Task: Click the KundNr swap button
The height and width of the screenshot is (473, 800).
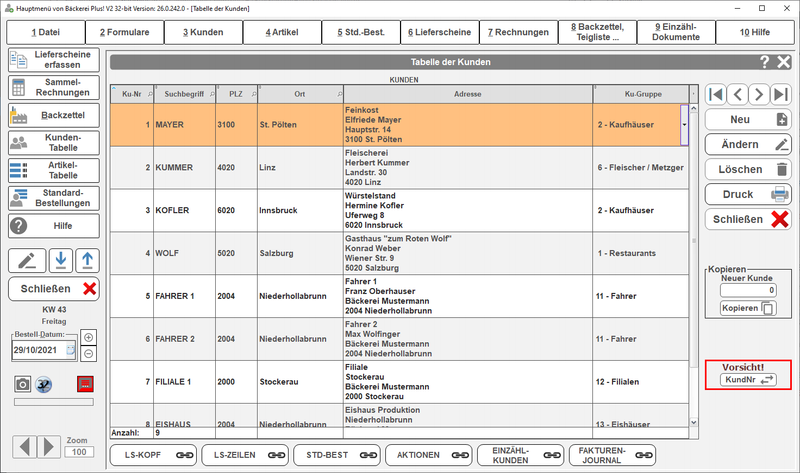Action: 748,380
